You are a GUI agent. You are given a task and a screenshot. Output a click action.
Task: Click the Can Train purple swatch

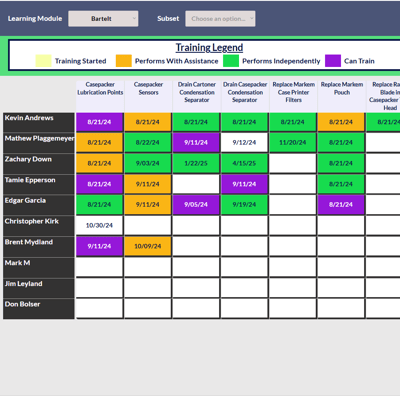(x=333, y=61)
